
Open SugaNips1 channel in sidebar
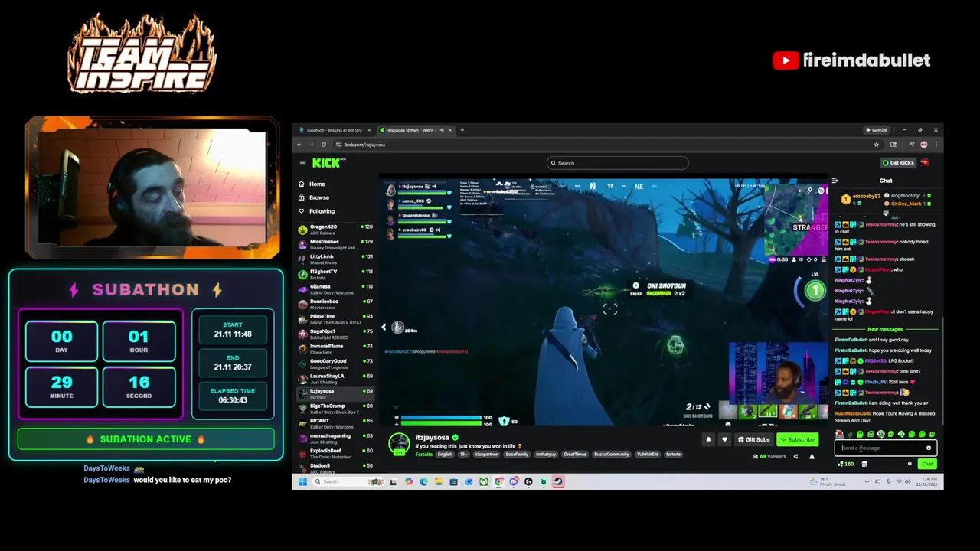[x=335, y=334]
